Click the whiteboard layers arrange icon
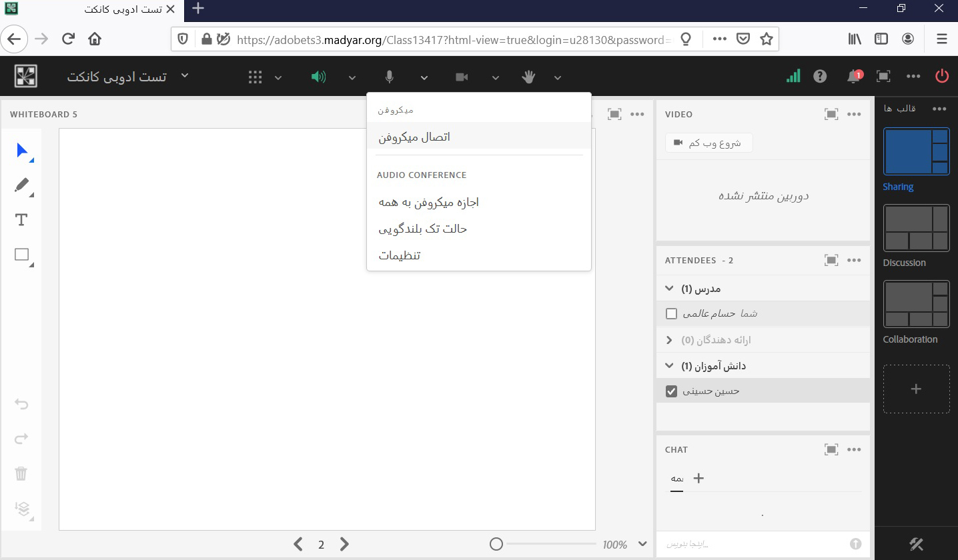The width and height of the screenshot is (958, 560). [x=23, y=509]
